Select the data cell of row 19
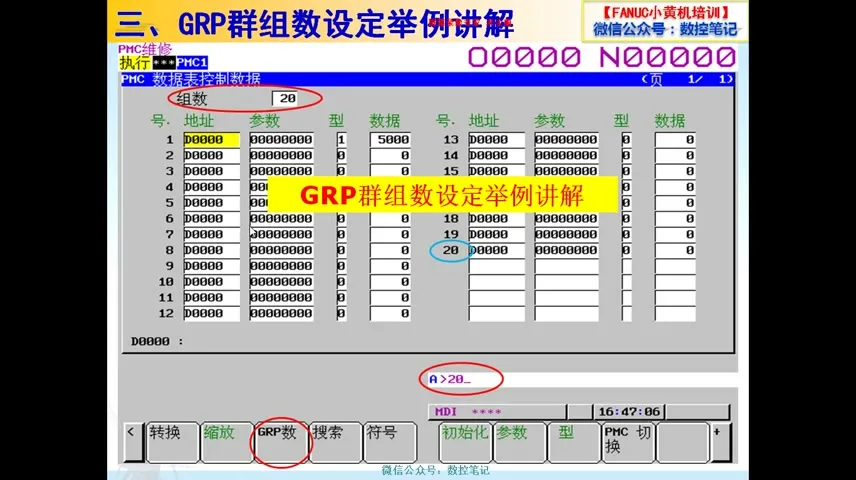The width and height of the screenshot is (856, 480). 675,234
